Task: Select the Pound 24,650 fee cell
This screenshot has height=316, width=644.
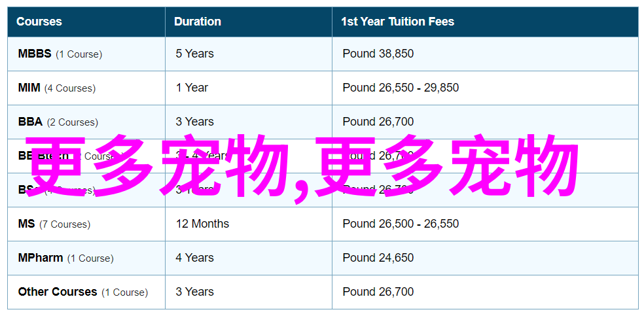Action: pyautogui.click(x=378, y=258)
